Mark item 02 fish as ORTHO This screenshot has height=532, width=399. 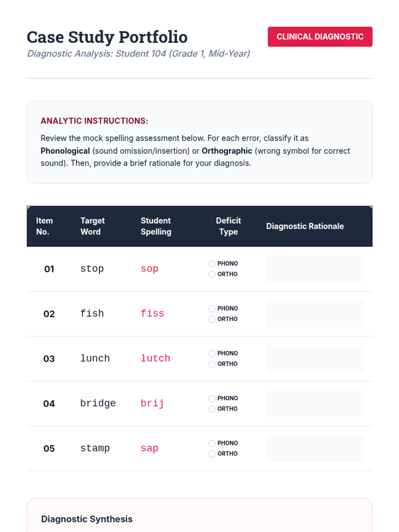(x=212, y=319)
